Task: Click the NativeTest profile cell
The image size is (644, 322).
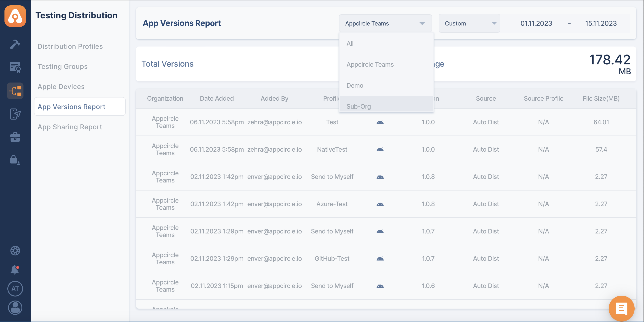Action: click(332, 150)
